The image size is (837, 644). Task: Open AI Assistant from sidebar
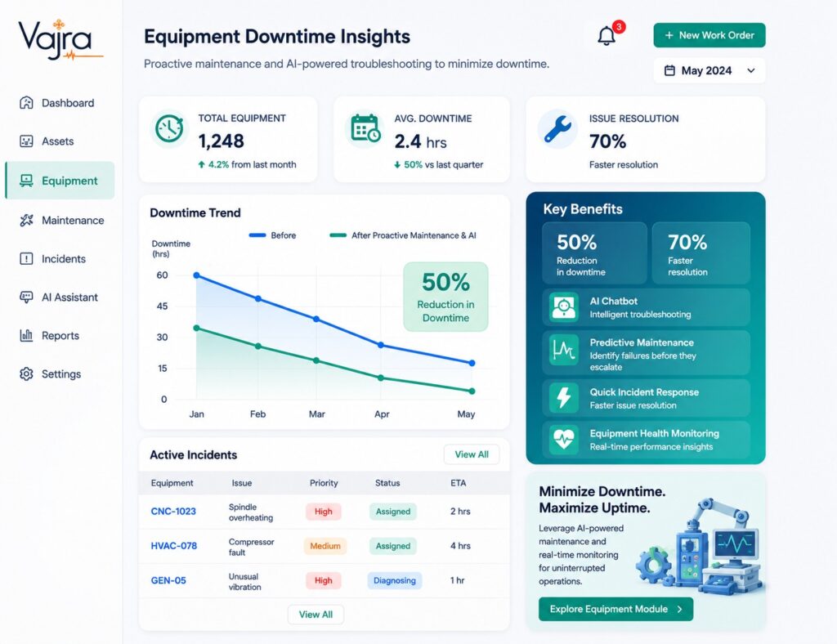point(59,297)
